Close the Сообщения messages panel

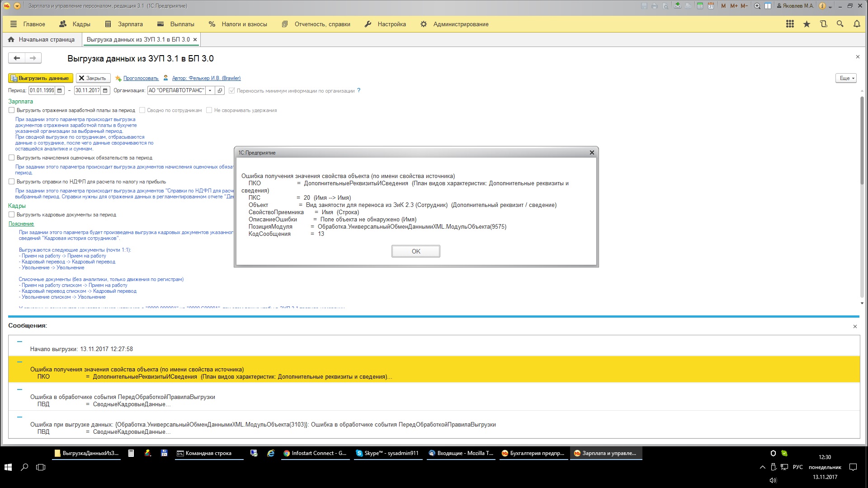(x=855, y=326)
